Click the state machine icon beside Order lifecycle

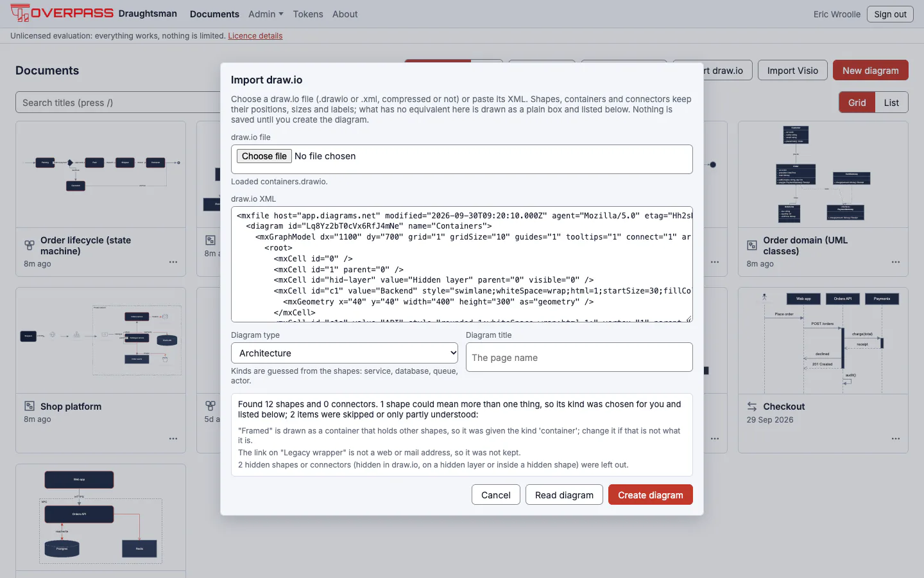point(30,245)
